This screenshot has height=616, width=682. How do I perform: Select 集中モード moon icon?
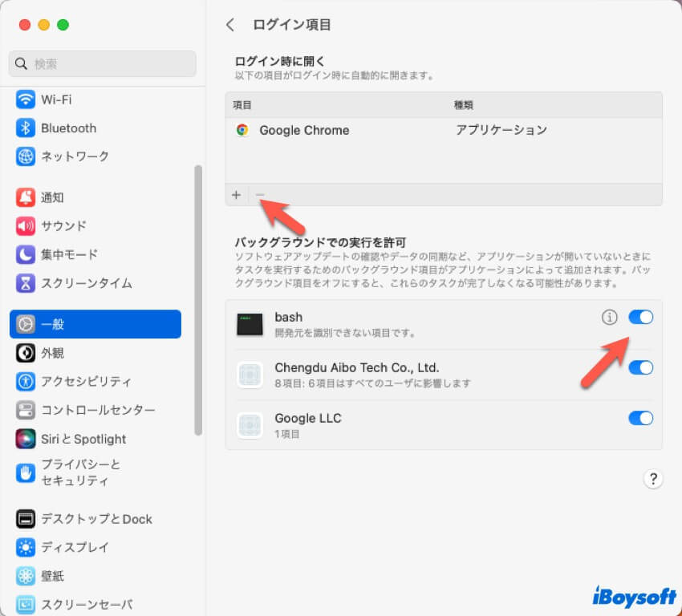[x=25, y=254]
